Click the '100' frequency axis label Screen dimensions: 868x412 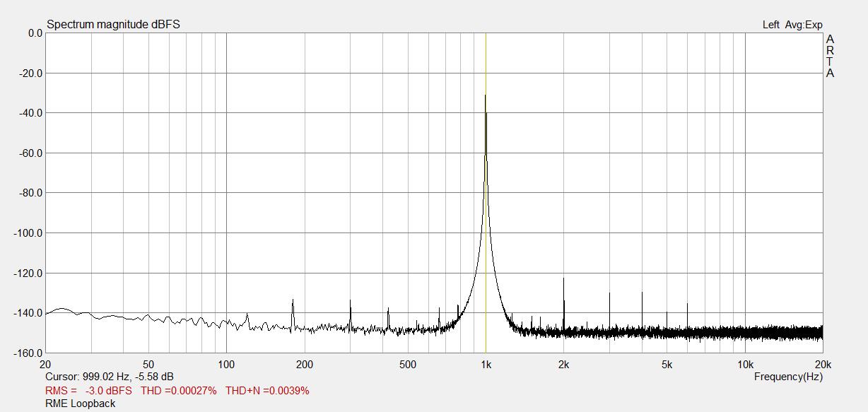(226, 365)
